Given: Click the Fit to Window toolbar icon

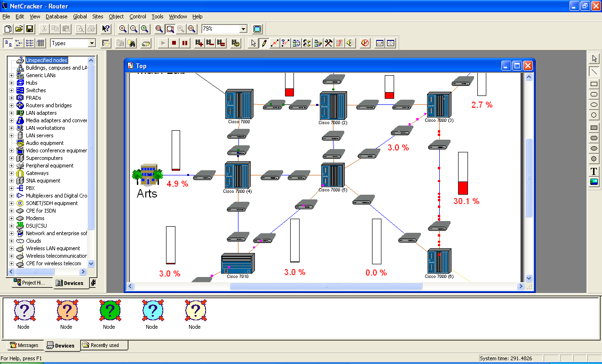Looking at the screenshot, I should 170,29.
